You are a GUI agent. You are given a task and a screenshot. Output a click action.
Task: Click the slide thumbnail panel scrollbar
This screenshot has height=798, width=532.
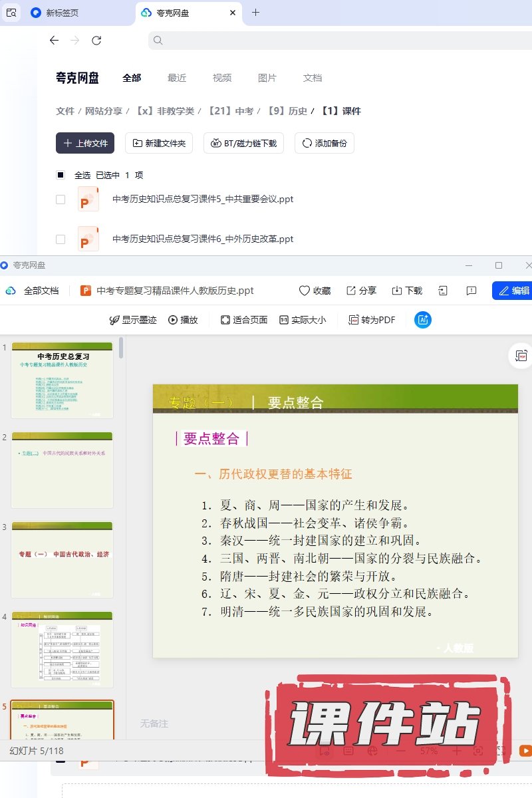click(121, 348)
